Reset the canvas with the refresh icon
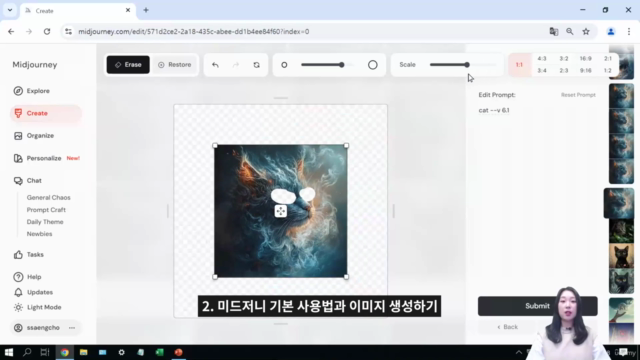640x360 pixels. tap(256, 65)
